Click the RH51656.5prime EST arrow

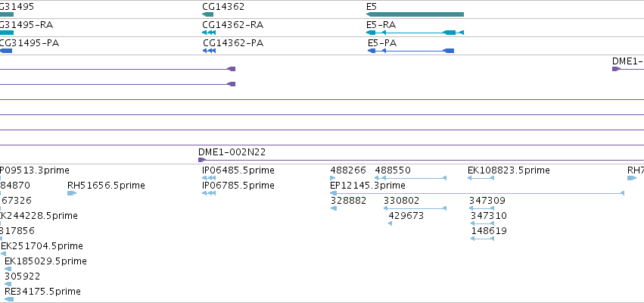tap(72, 193)
